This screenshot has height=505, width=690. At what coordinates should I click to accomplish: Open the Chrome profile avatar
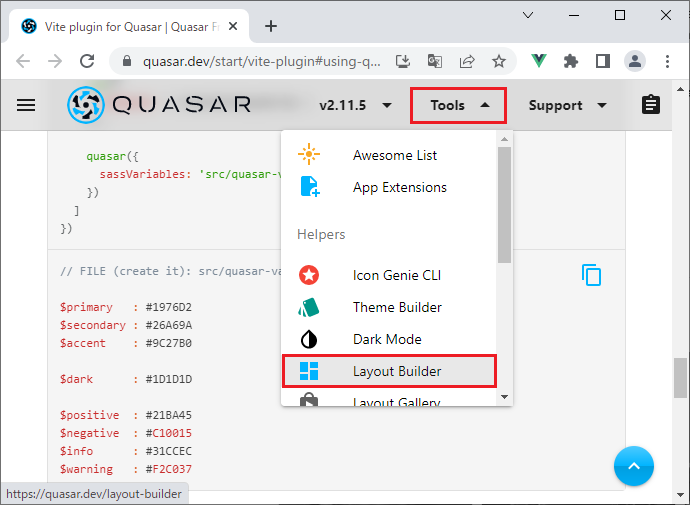tap(635, 61)
